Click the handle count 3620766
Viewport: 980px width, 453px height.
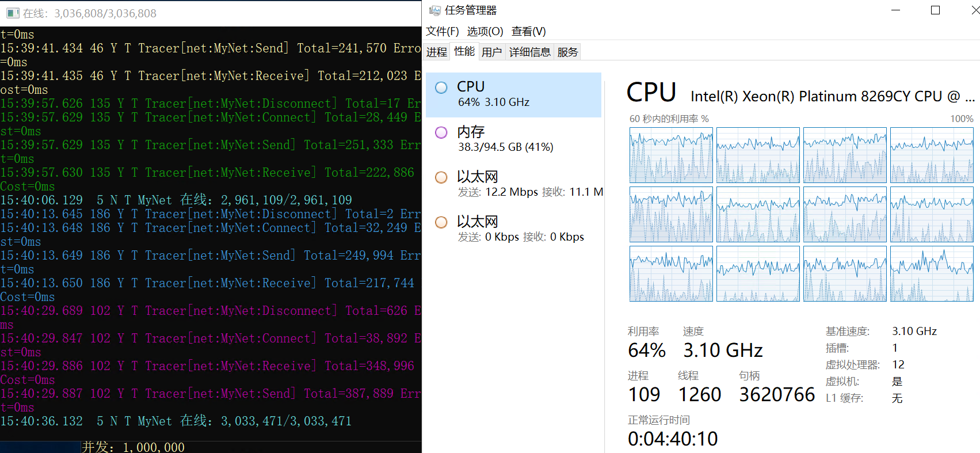click(777, 394)
